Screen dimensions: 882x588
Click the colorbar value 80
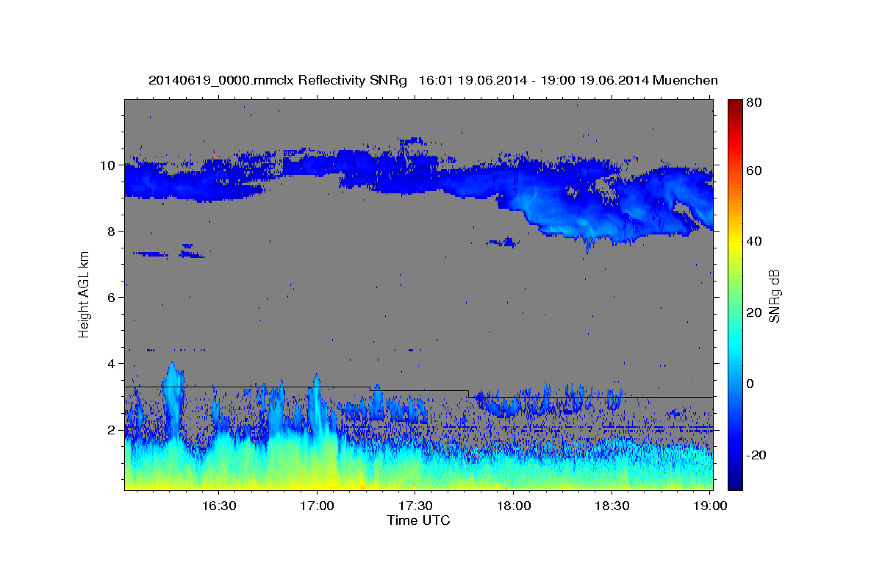point(755,103)
